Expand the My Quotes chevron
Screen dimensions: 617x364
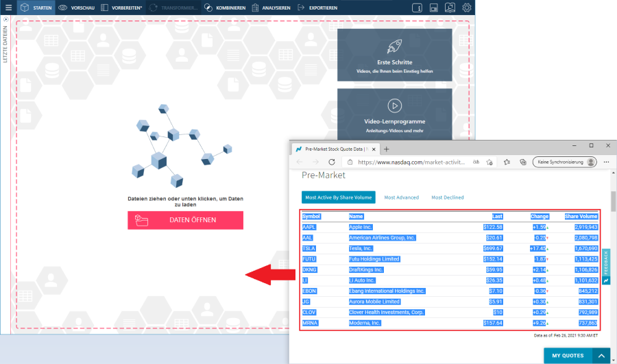(x=600, y=356)
